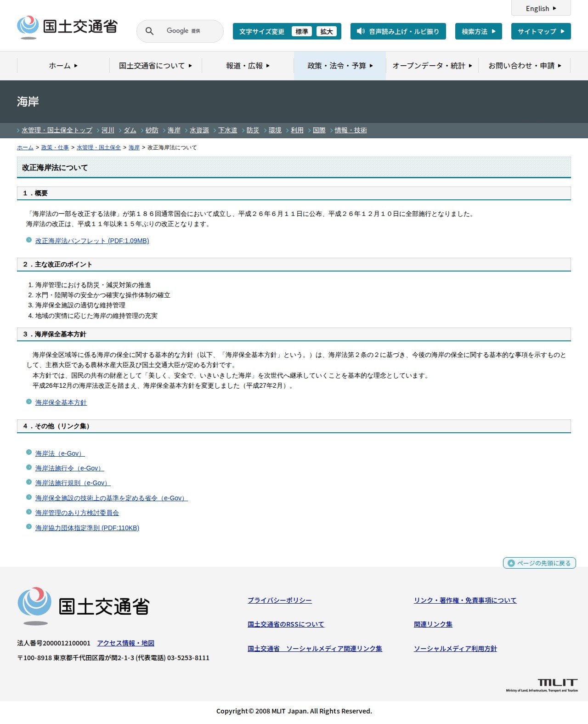Viewport: 588px width, 724px height.
Task: Click ページの先頭に戻る button
Action: (x=539, y=563)
